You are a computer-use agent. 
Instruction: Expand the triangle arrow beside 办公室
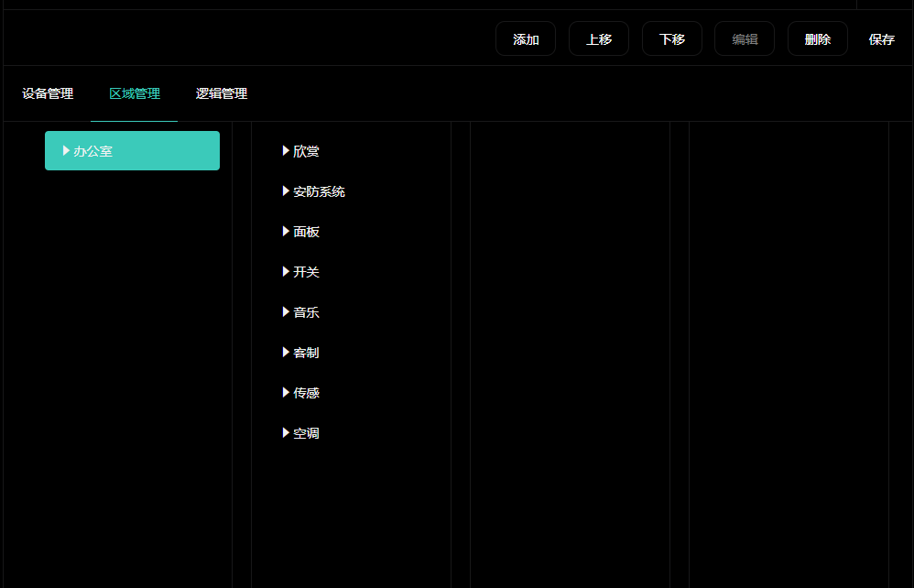(x=66, y=150)
